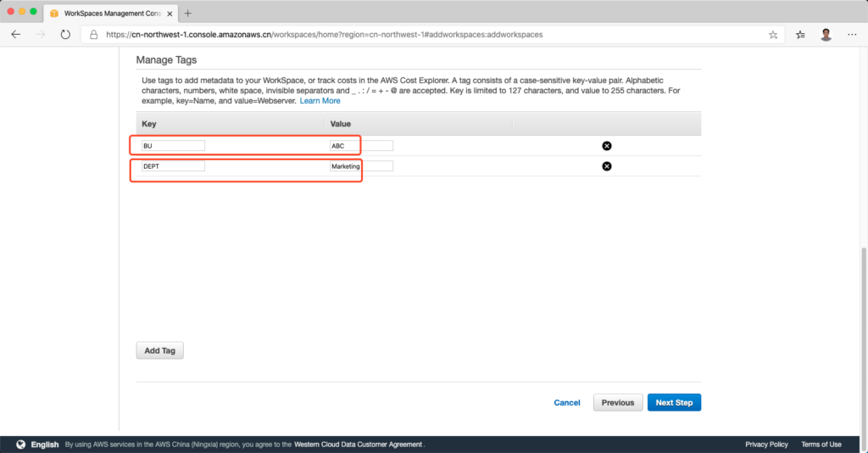Edit the Marketing value field
Screen dimensions: 868x453
coord(361,166)
